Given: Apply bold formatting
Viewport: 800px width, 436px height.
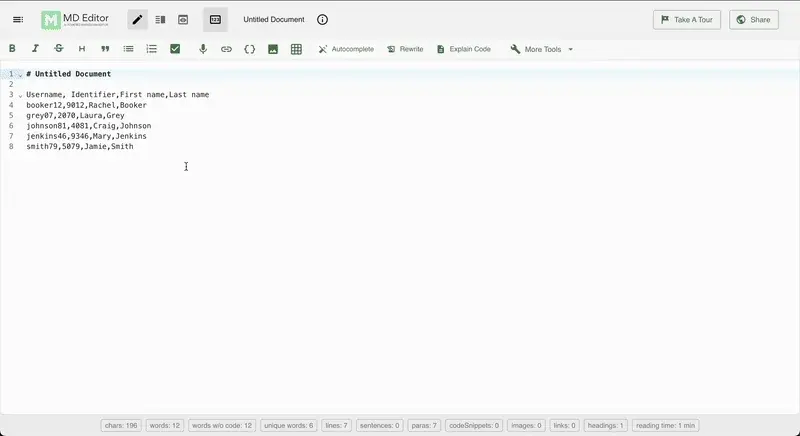Looking at the screenshot, I should [12, 48].
